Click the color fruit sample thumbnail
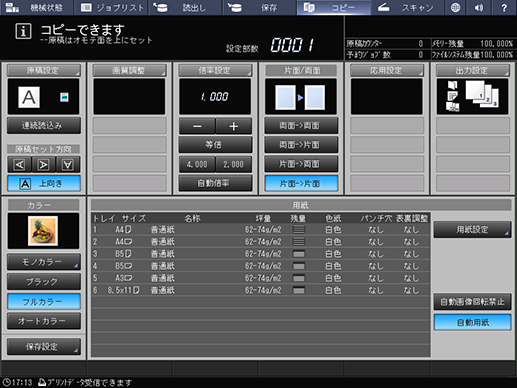 click(43, 231)
